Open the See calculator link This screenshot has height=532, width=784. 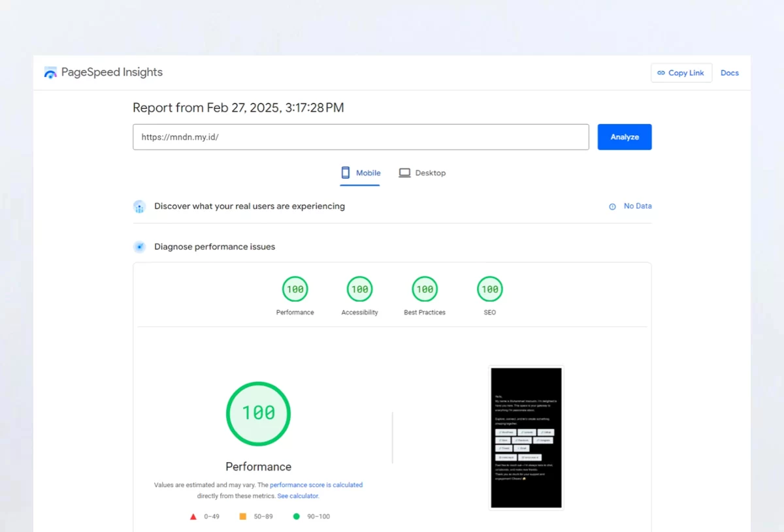click(x=298, y=496)
